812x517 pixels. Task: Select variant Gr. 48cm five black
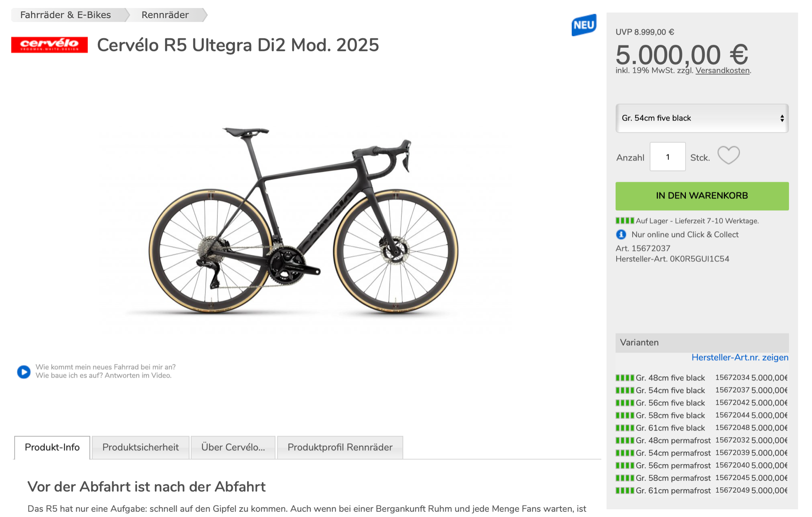point(670,378)
